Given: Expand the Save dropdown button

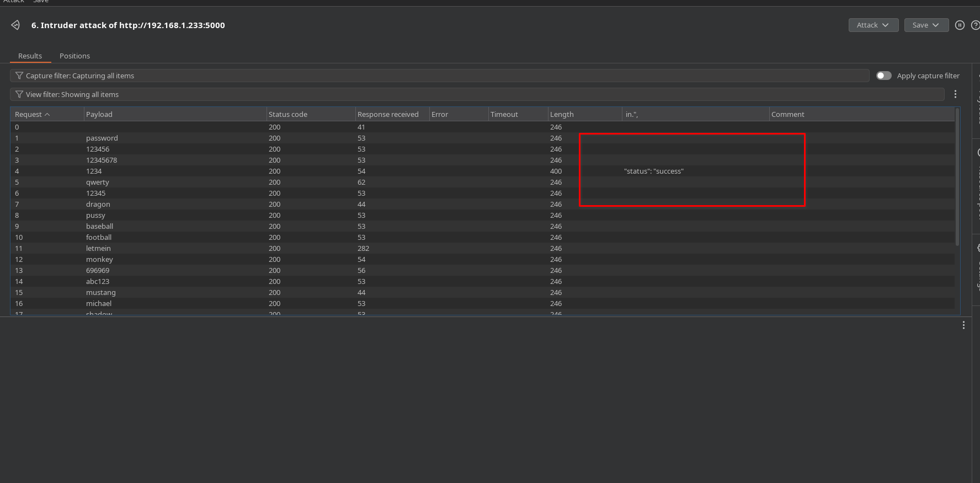Looking at the screenshot, I should coord(926,25).
